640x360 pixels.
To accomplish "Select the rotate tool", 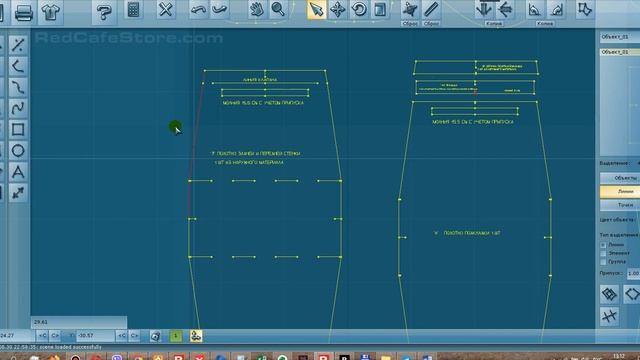I will (359, 9).
